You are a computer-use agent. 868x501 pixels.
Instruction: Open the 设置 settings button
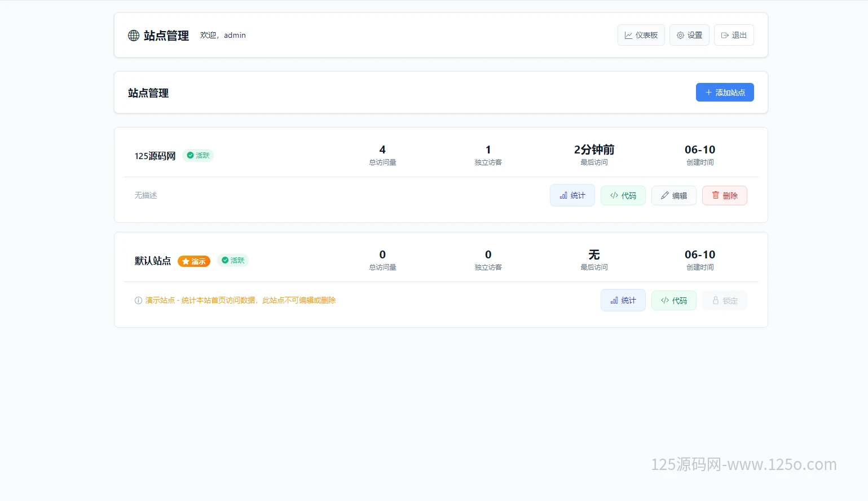689,35
